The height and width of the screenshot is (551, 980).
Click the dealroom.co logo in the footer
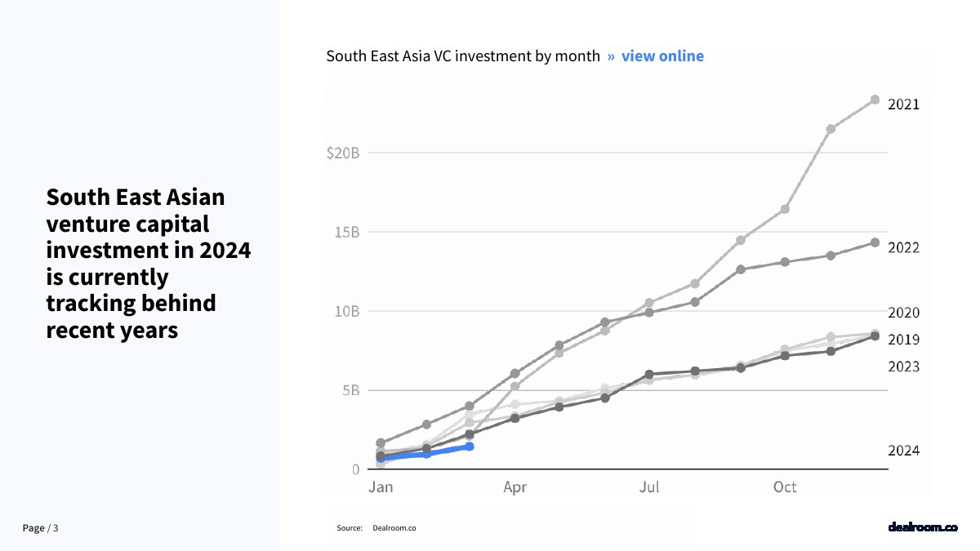click(922, 527)
